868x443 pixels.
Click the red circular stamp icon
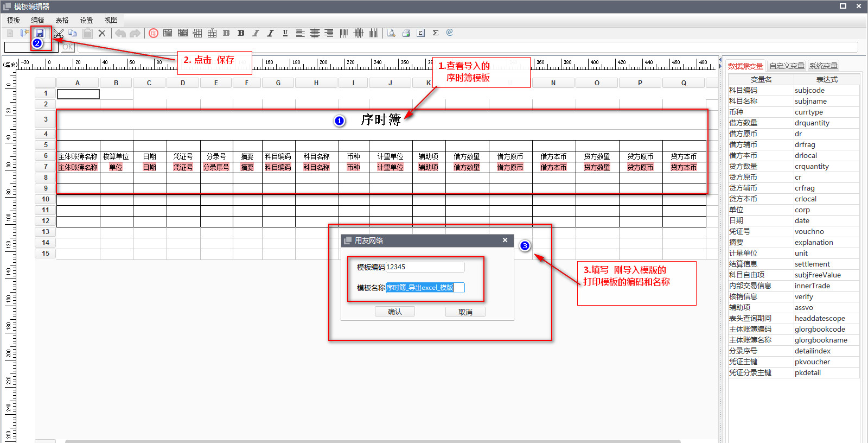(154, 34)
